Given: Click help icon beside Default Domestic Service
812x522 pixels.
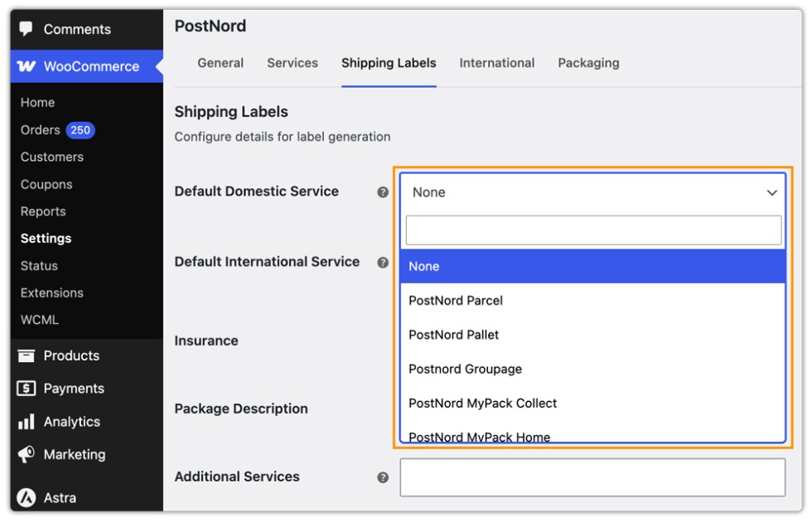Looking at the screenshot, I should click(x=383, y=192).
